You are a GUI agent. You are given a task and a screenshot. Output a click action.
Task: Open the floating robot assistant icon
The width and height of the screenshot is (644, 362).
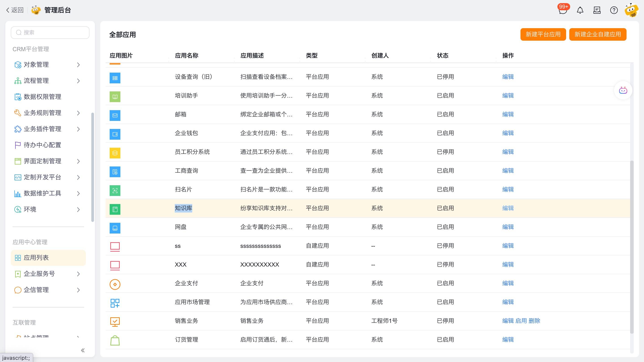point(623,90)
